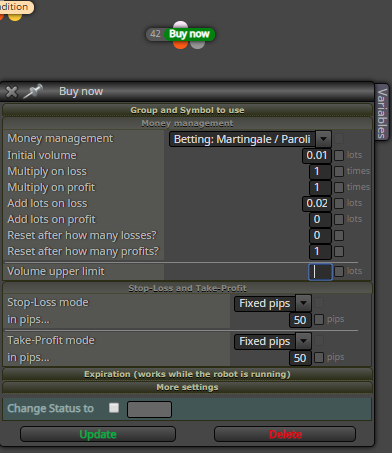
Task: Click block number 42 label
Action: pos(155,34)
